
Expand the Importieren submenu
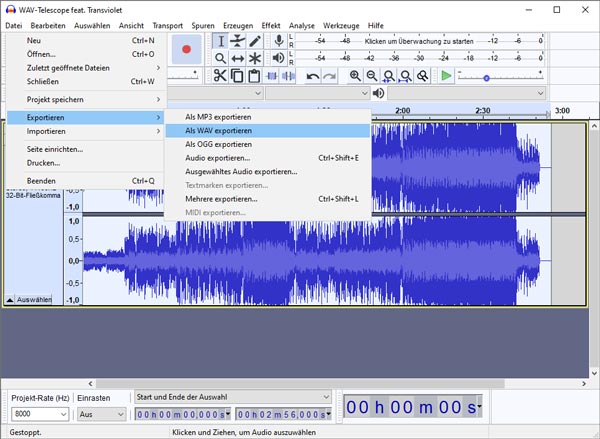tap(85, 131)
